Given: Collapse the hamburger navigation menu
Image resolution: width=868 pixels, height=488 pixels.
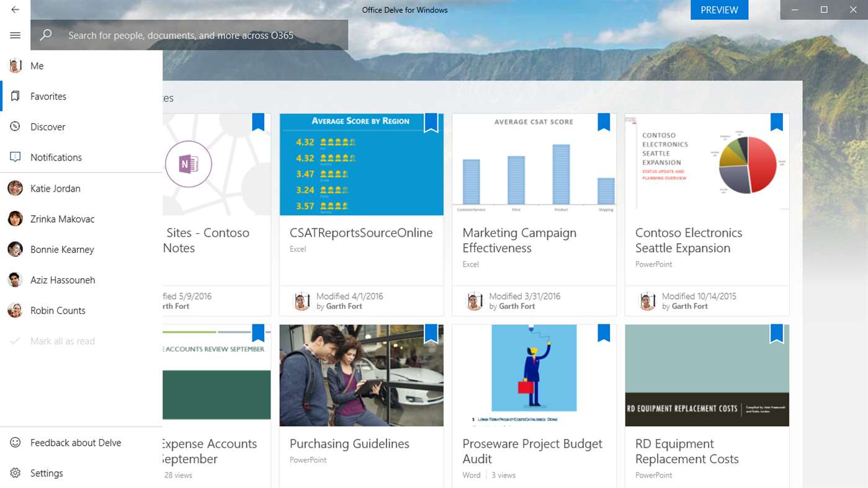Looking at the screenshot, I should point(15,35).
